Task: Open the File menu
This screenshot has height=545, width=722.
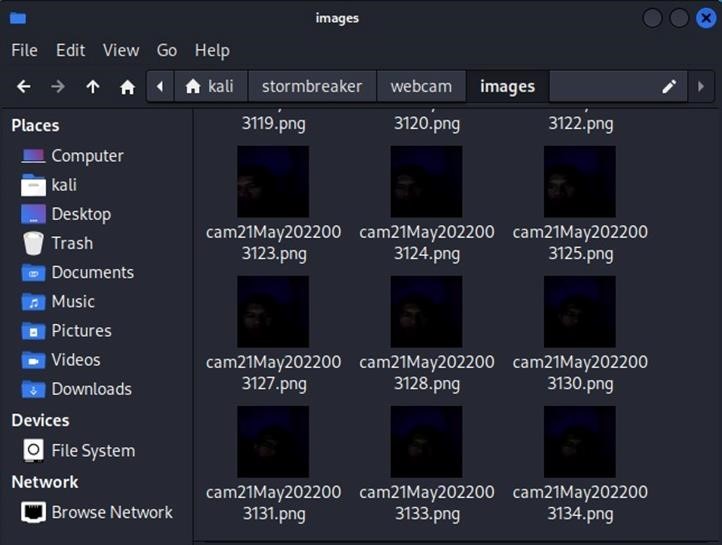Action: point(24,50)
